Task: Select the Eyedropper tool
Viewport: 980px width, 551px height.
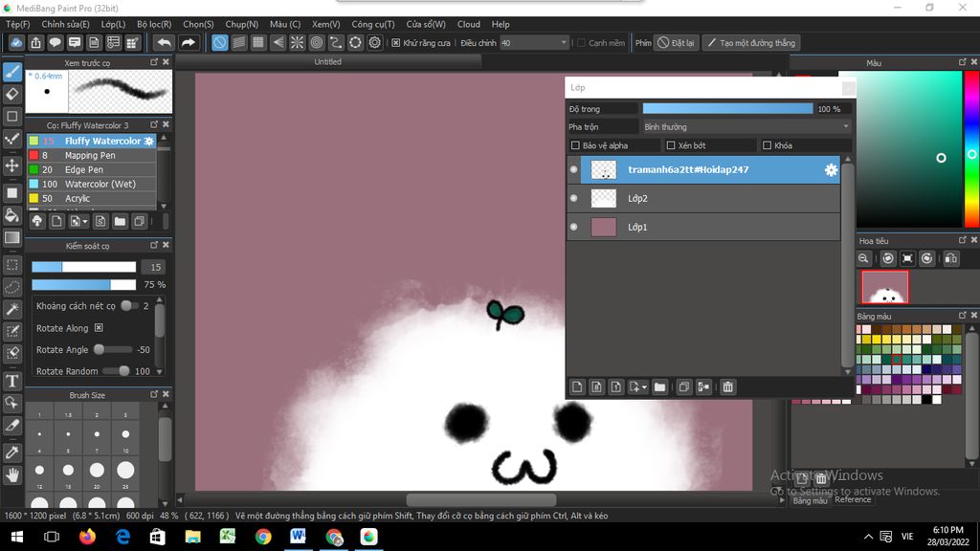Action: (12, 452)
